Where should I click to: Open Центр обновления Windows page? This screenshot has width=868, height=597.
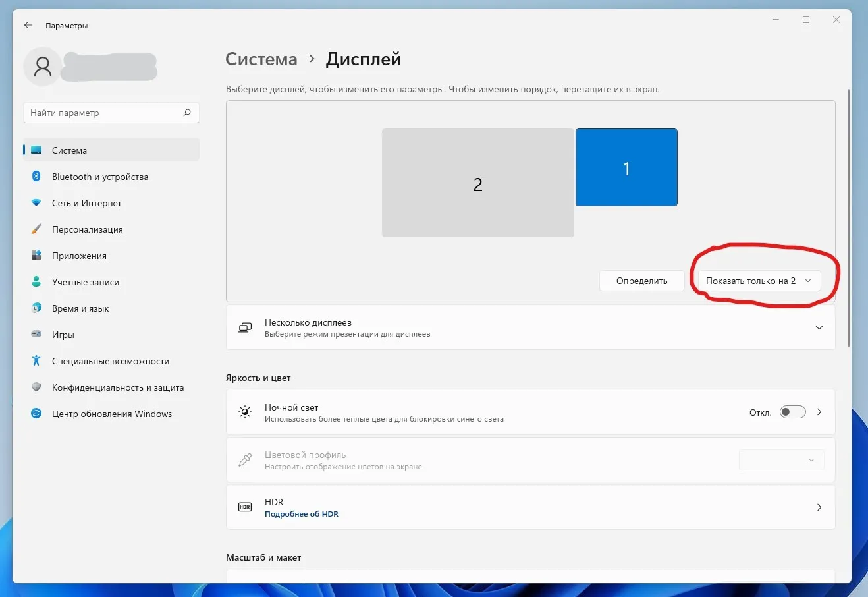click(111, 414)
